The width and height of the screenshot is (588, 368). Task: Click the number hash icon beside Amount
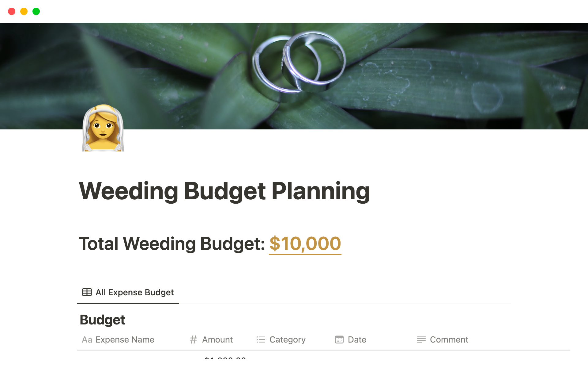click(193, 340)
